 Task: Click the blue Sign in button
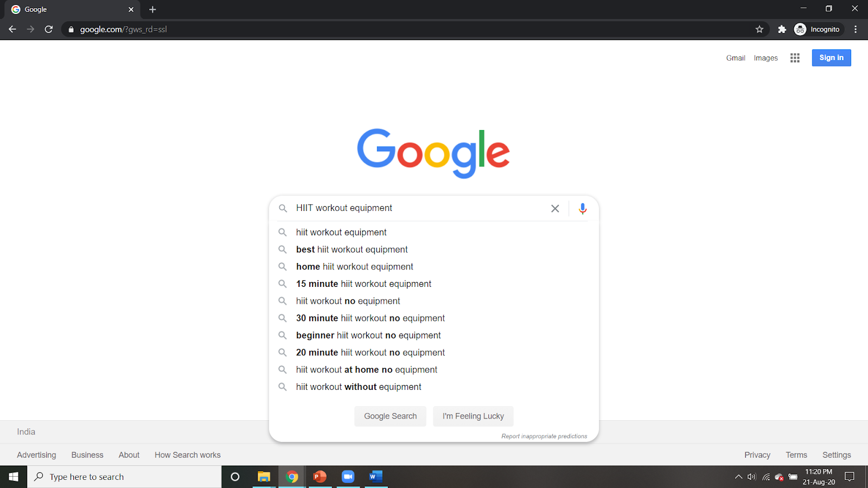pyautogui.click(x=831, y=58)
